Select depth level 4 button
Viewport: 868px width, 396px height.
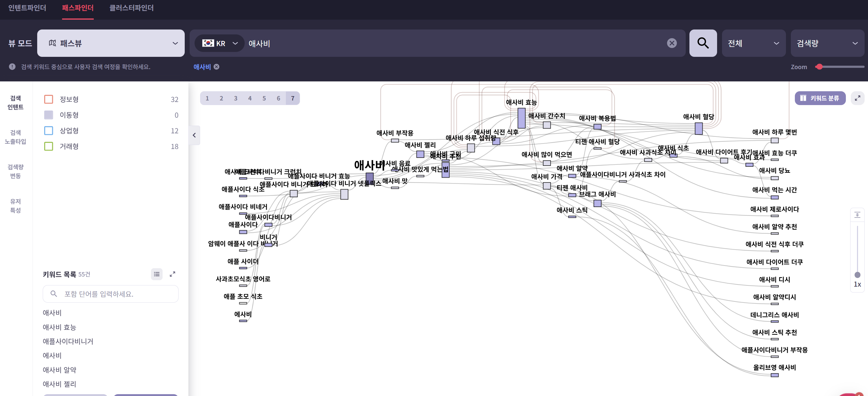[x=250, y=98]
